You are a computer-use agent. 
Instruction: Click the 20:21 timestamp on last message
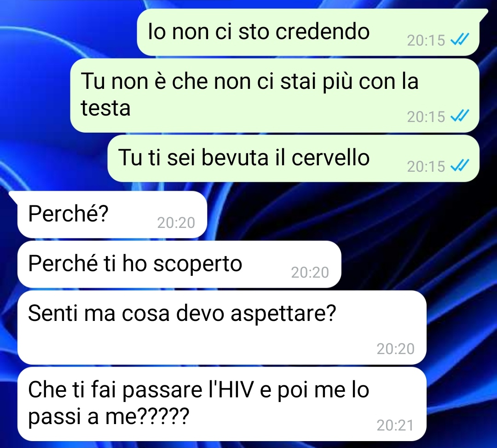(395, 425)
